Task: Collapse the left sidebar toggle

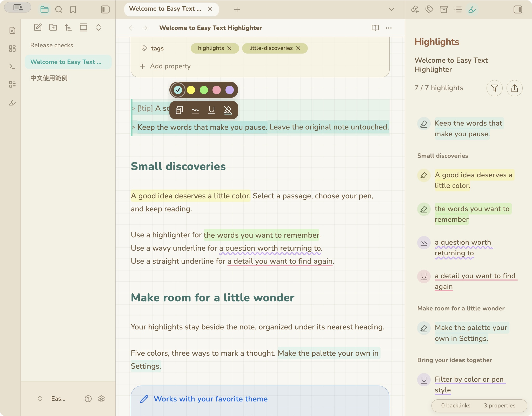Action: [105, 10]
